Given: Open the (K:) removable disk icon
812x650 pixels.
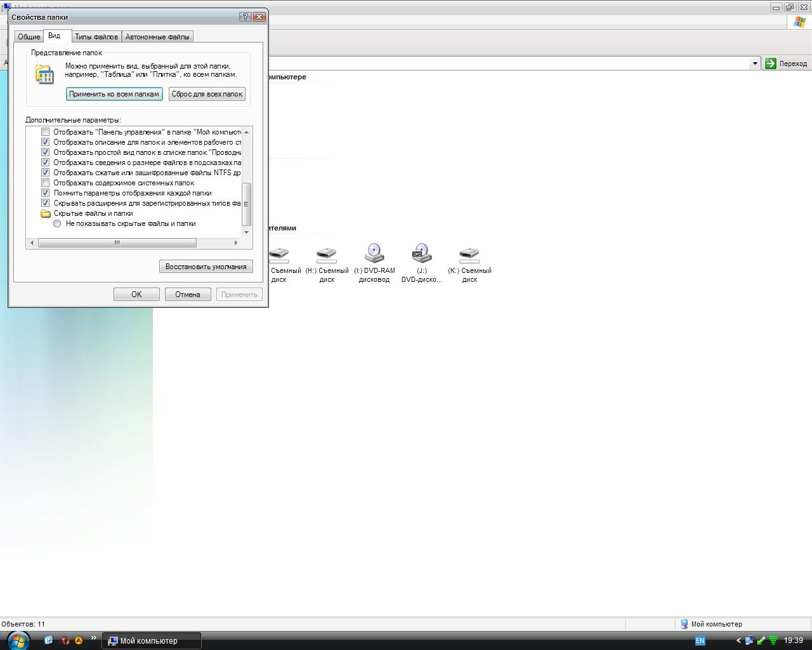Looking at the screenshot, I should (x=469, y=254).
